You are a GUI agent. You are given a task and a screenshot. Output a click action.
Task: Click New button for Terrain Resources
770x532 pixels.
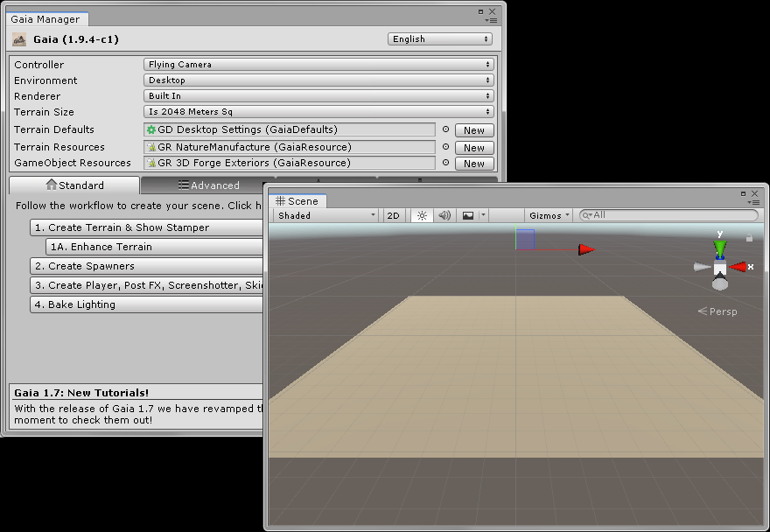pos(474,147)
